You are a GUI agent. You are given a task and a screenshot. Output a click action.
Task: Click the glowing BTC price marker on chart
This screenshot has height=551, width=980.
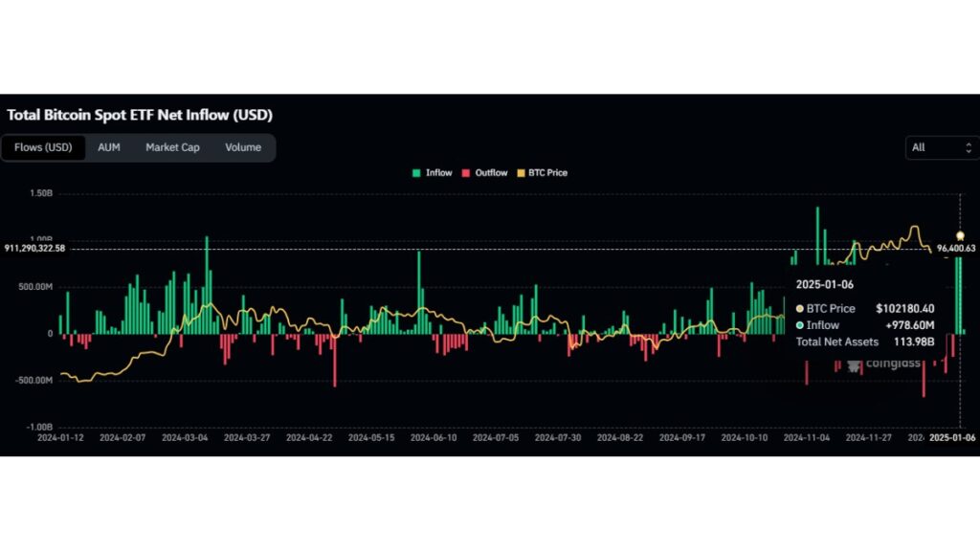coord(960,235)
